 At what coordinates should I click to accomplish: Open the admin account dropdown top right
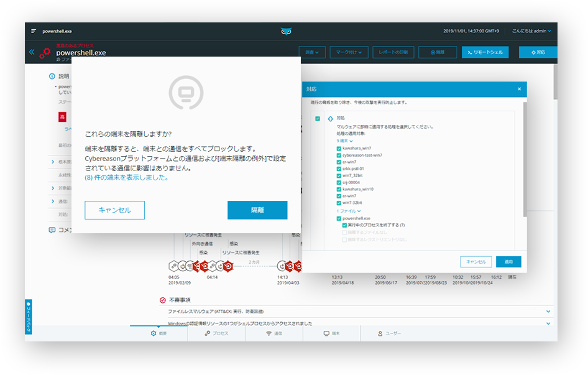click(531, 30)
